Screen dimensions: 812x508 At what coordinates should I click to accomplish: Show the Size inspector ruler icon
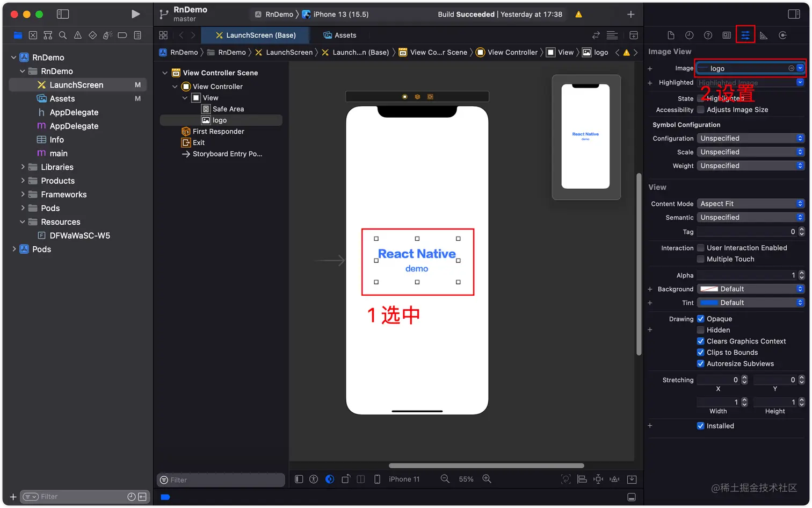(764, 35)
